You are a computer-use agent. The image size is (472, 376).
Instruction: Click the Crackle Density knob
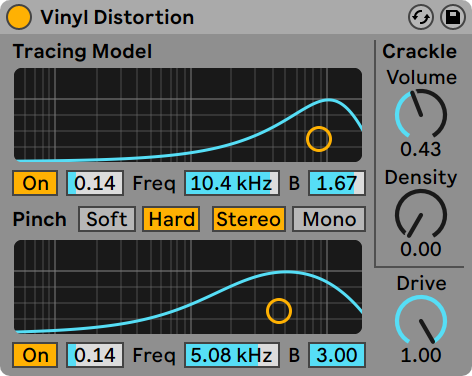coord(421,214)
